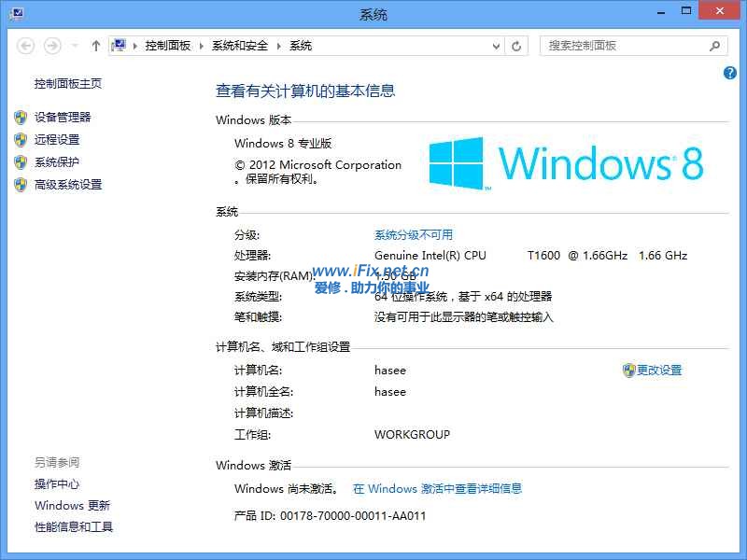The height and width of the screenshot is (560, 747).
Task: Click the Forward navigation arrow
Action: pos(52,46)
